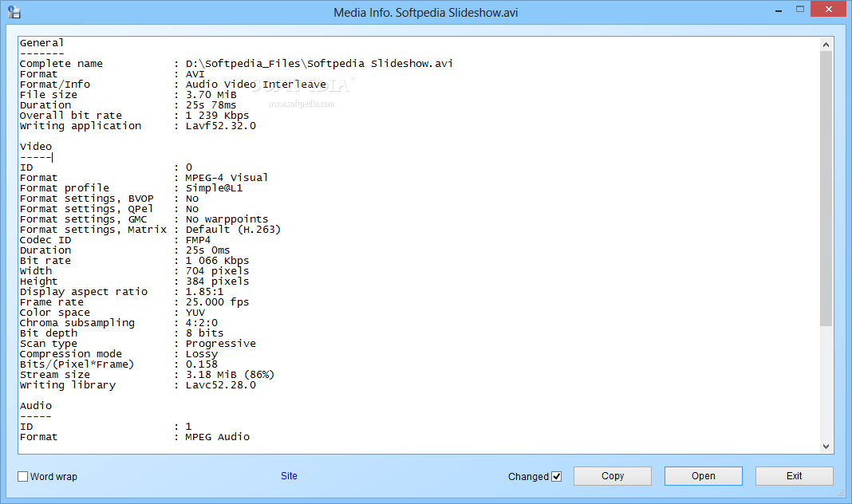Click the '1 239 Kbps' overall bit rate
This screenshot has height=504, width=852.
(x=217, y=115)
